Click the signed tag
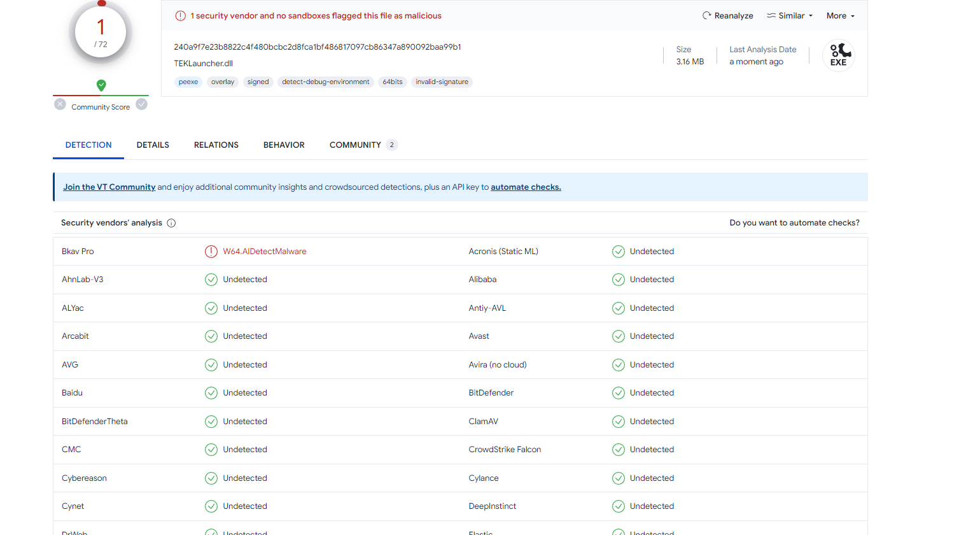 tap(258, 82)
